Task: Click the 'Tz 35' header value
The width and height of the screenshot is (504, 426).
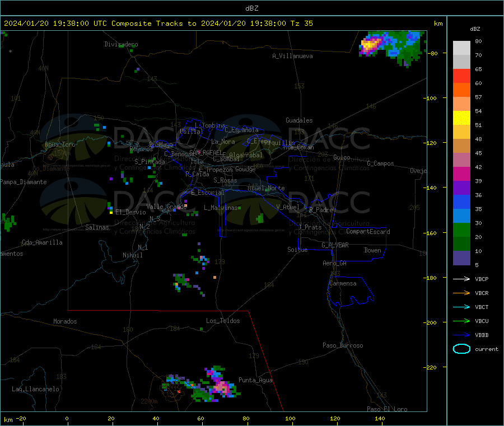Action: click(301, 24)
